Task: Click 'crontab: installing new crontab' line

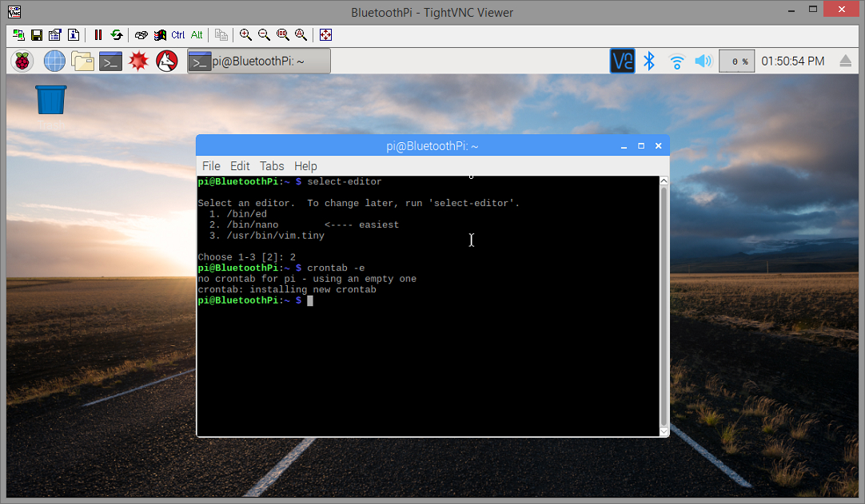Action: pos(287,289)
